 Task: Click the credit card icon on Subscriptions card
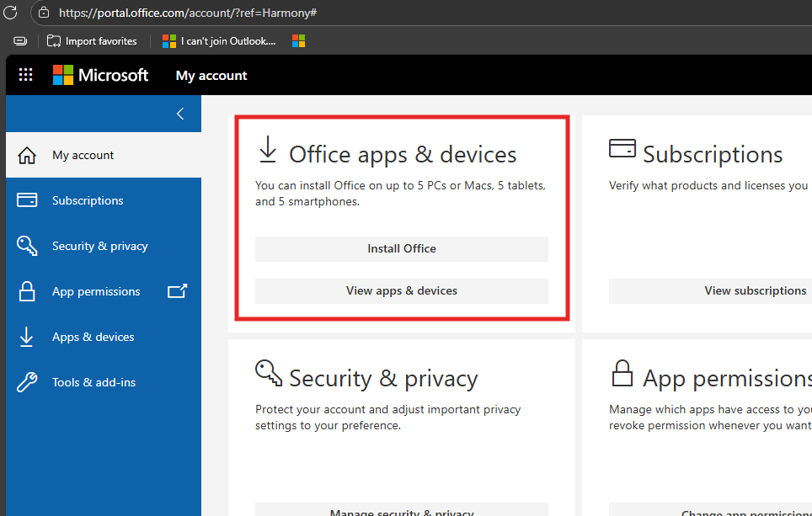tap(622, 148)
